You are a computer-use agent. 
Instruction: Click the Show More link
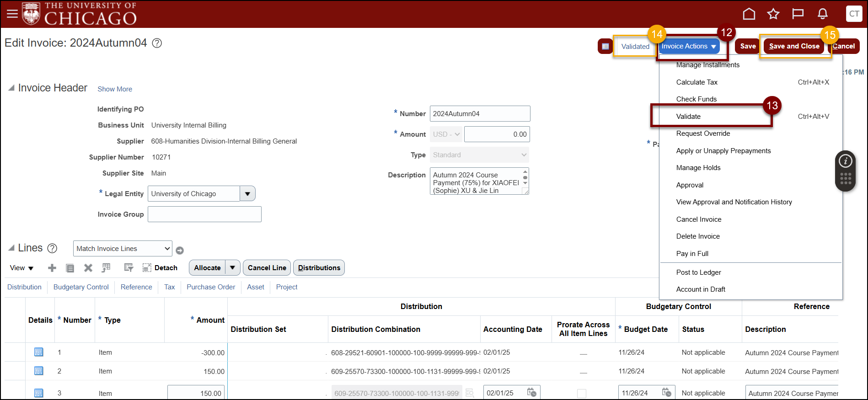pos(115,89)
